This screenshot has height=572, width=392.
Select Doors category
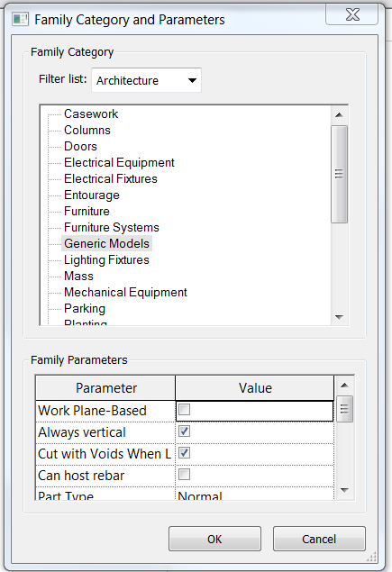point(80,146)
